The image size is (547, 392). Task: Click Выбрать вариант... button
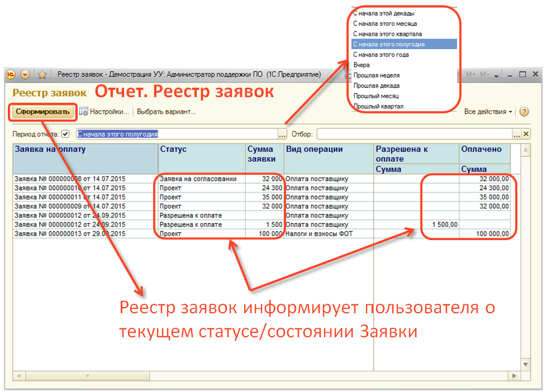167,112
